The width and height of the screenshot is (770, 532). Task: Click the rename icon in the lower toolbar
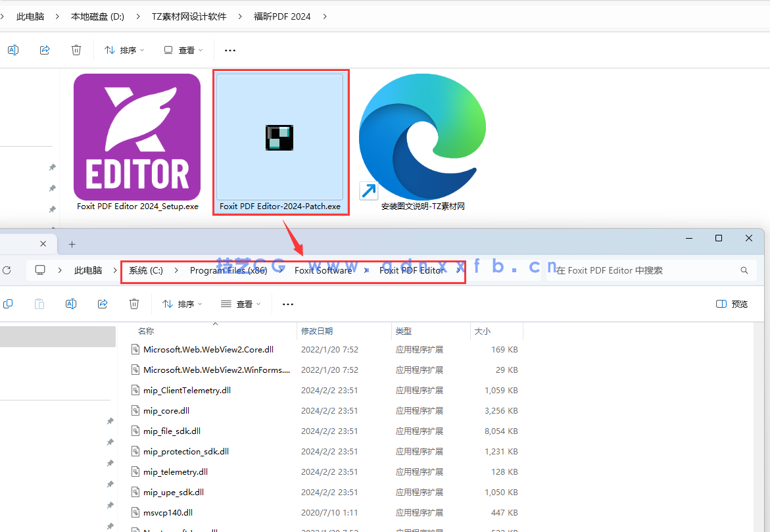click(x=71, y=304)
